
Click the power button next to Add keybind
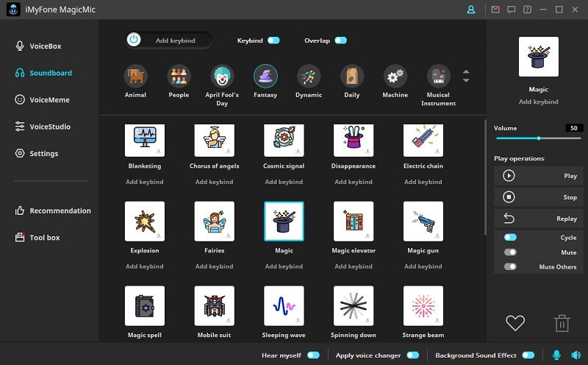(134, 40)
